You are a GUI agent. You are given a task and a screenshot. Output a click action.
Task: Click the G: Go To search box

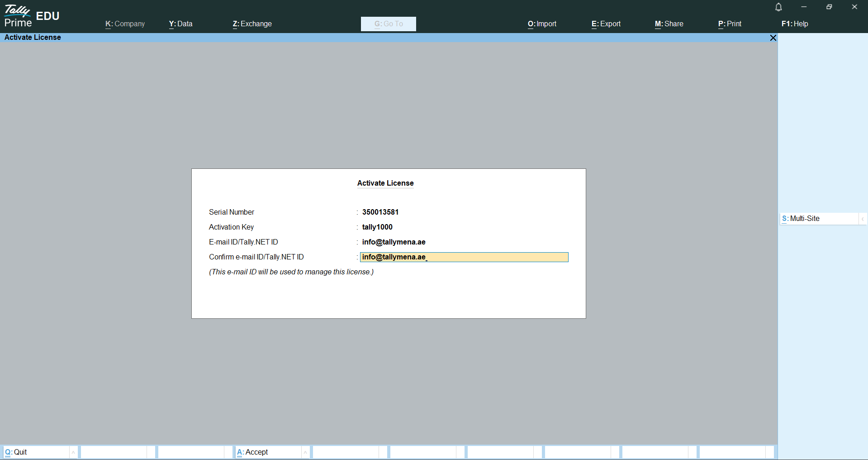coord(388,24)
